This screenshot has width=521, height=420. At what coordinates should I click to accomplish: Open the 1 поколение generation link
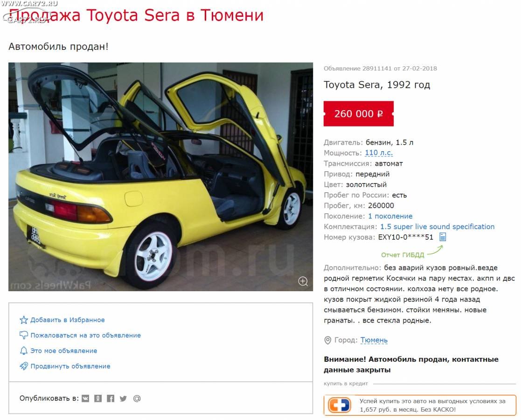coord(390,216)
